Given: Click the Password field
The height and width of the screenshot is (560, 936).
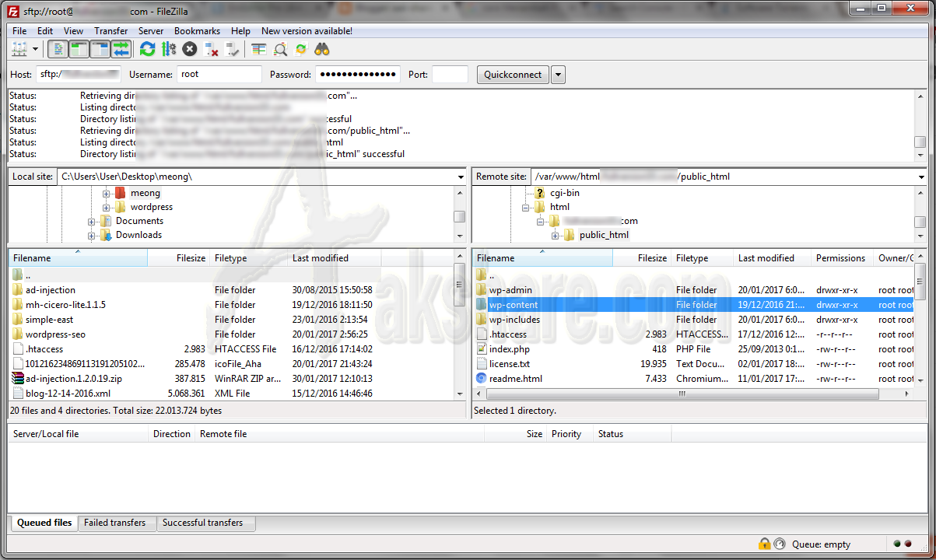Looking at the screenshot, I should pos(358,75).
